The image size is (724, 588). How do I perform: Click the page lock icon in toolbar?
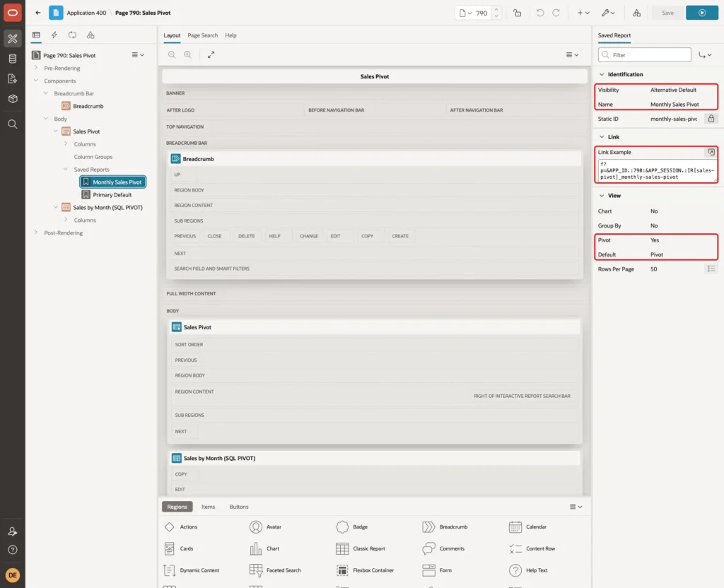(x=517, y=13)
